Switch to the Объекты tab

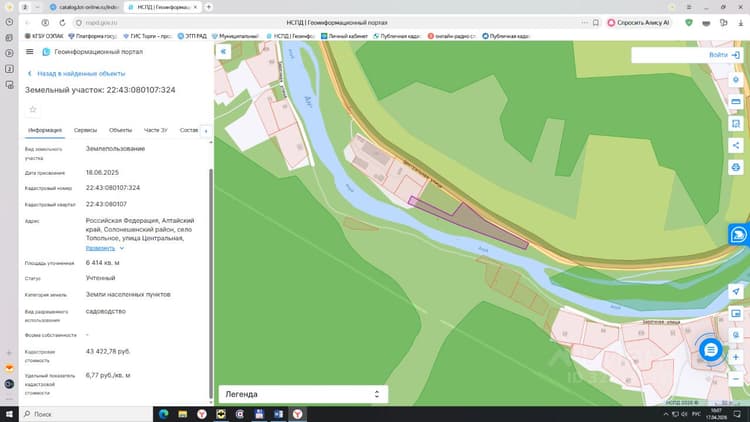click(x=120, y=130)
